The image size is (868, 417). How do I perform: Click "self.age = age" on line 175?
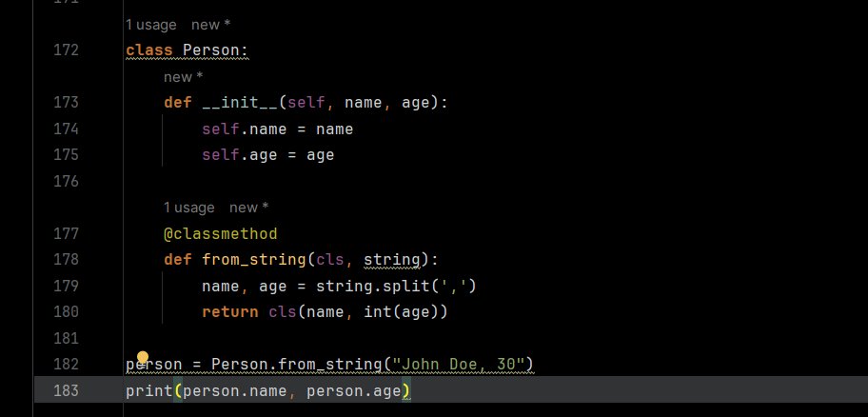(268, 154)
